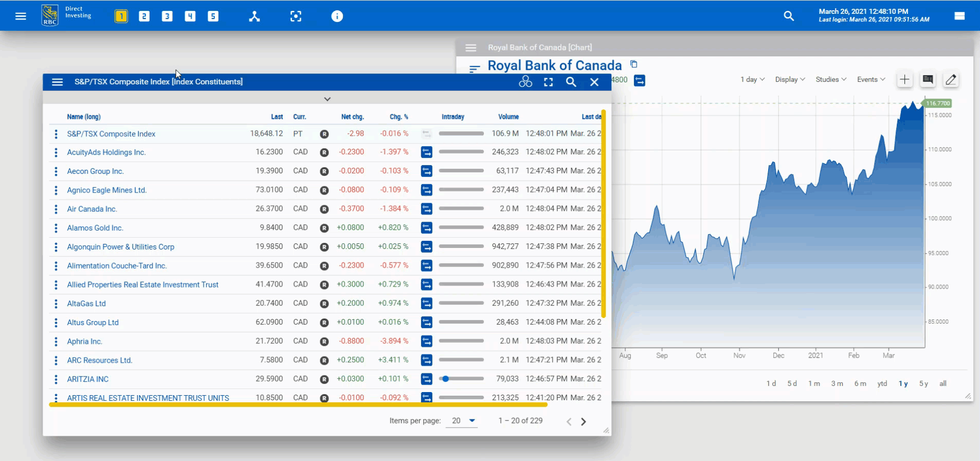Screen dimensions: 980x461
Task: Maximize the Index Constituents window to fullscreen
Action: 549,82
